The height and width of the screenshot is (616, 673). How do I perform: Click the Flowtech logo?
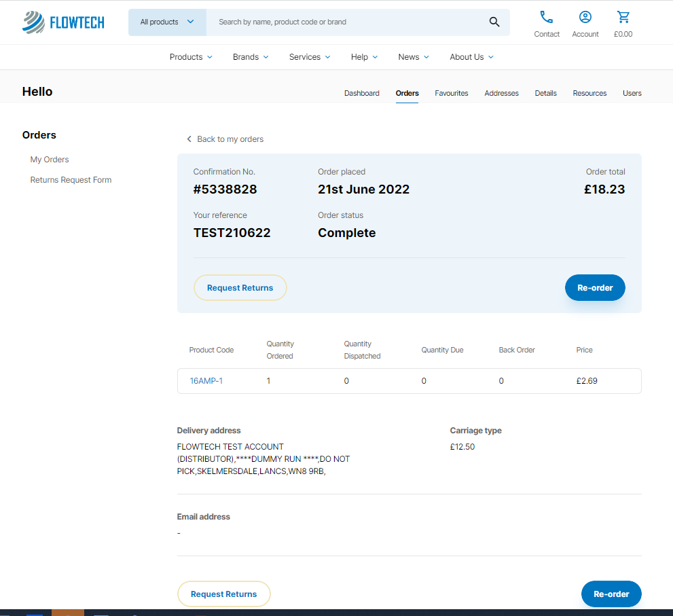63,22
